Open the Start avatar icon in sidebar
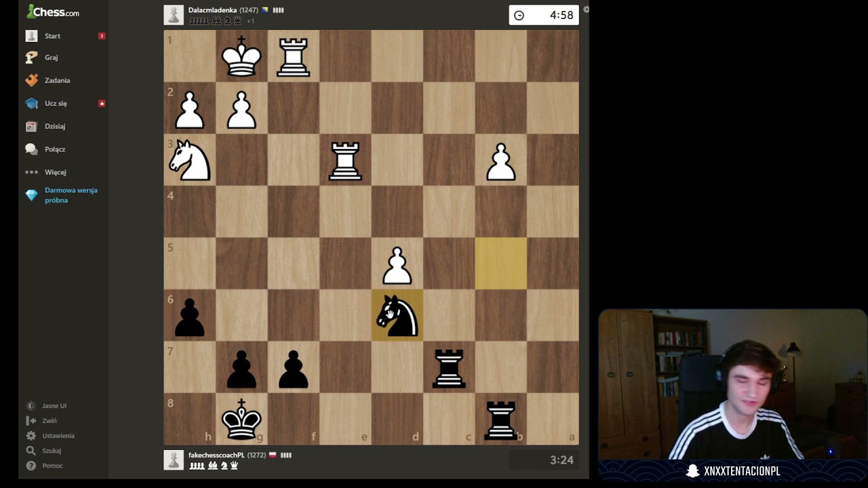 click(31, 36)
